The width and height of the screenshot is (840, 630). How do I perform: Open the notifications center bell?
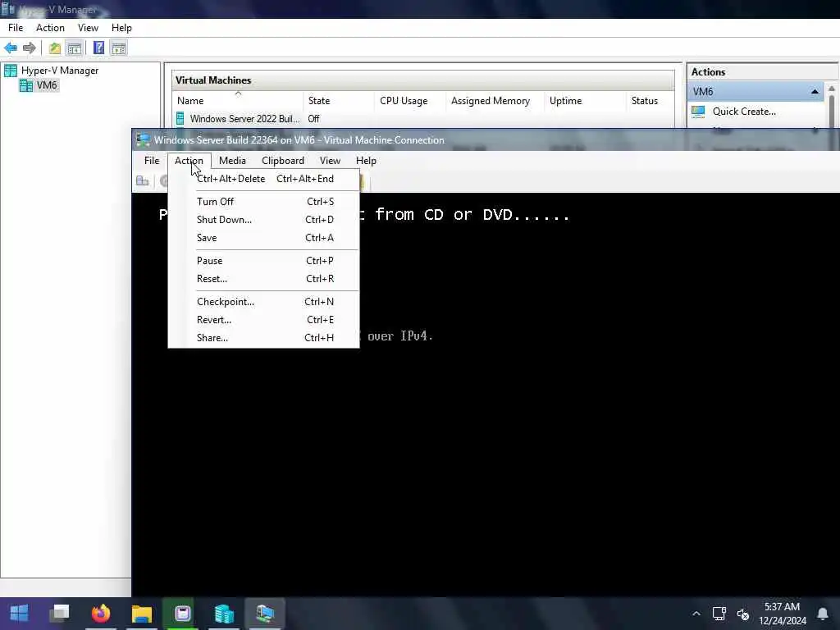point(822,614)
